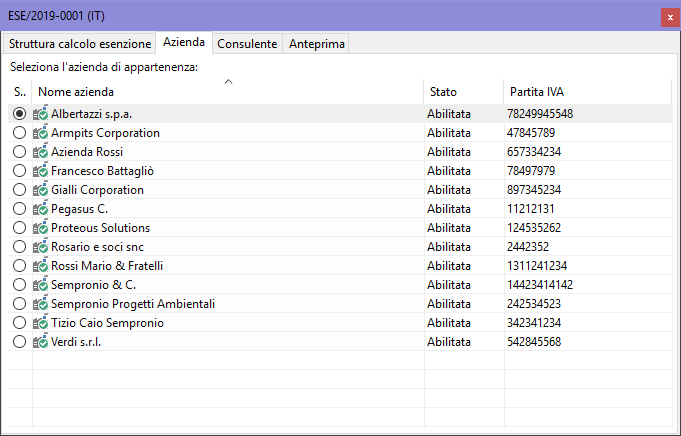681x436 pixels.
Task: Click the icon beside Pegasus C.
Action: point(41,209)
